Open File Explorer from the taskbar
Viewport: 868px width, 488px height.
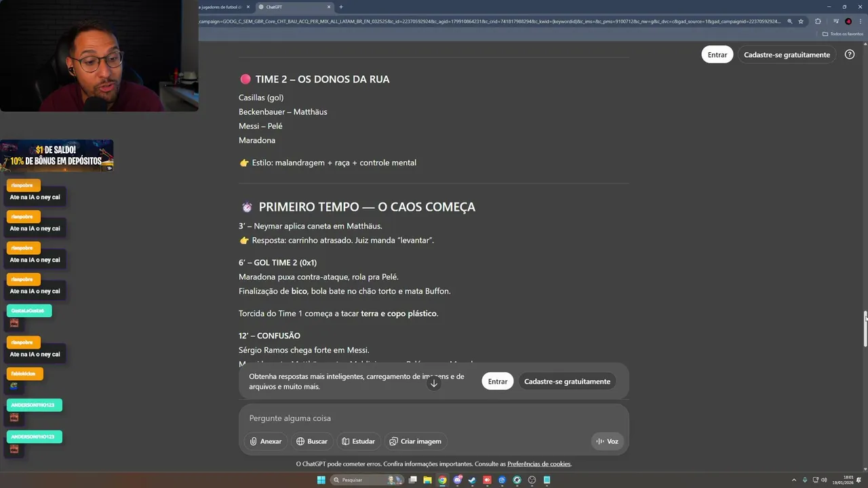point(427,480)
